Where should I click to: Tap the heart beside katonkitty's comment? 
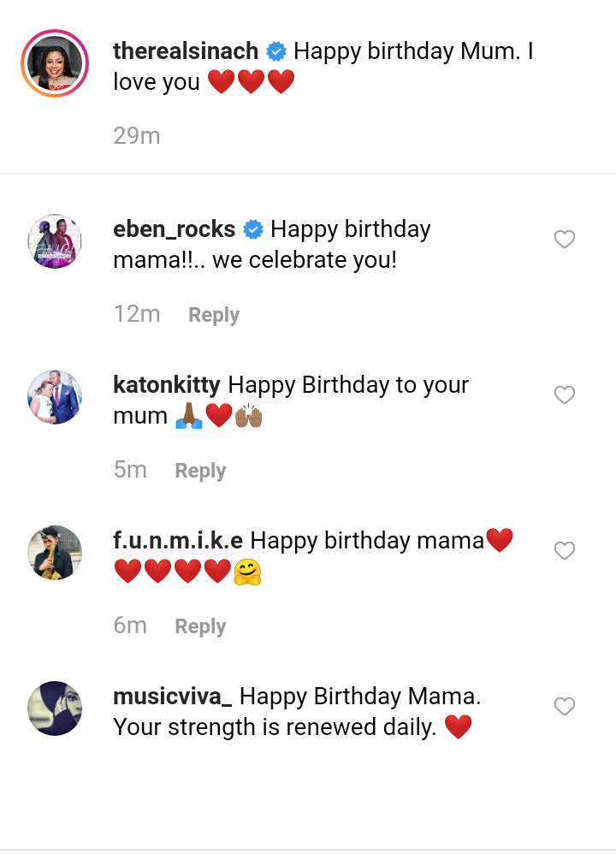[564, 395]
